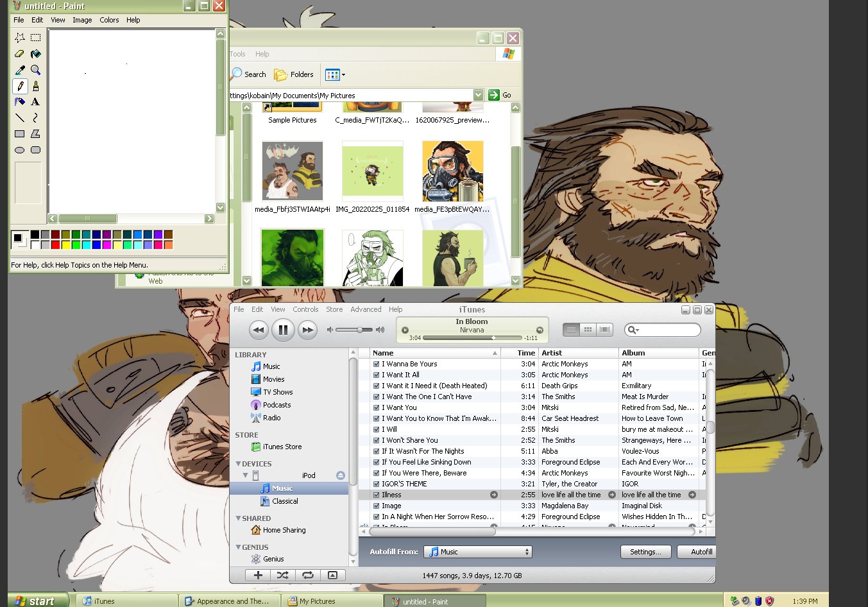
Task: Switch iTunes to grid view
Action: [588, 329]
